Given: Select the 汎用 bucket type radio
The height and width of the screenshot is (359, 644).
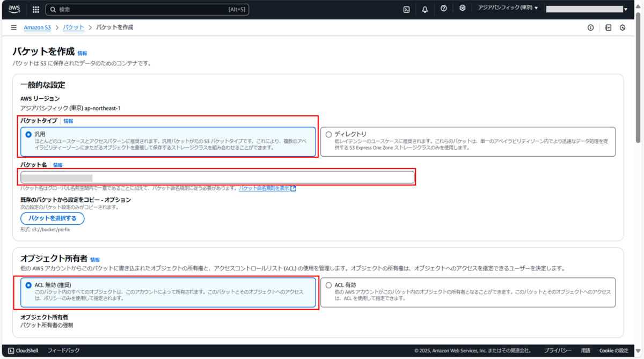Looking at the screenshot, I should pos(28,135).
